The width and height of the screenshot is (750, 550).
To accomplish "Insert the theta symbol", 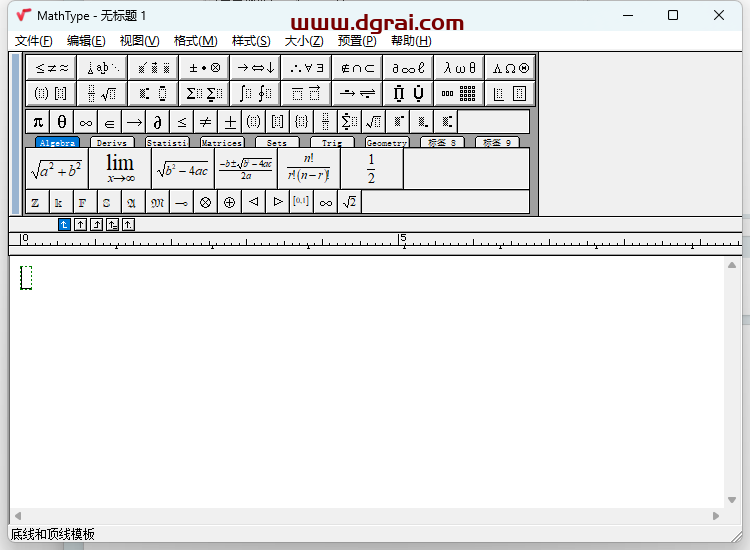I will coord(62,122).
